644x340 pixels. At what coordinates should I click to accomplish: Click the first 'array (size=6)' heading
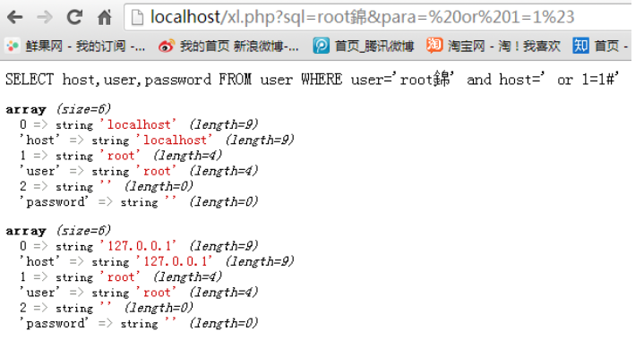pyautogui.click(x=58, y=109)
